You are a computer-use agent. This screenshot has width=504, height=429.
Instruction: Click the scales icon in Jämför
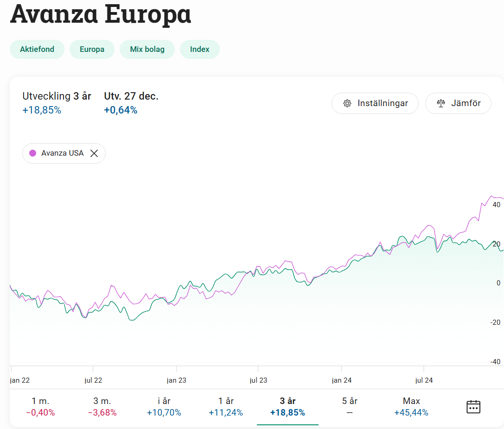pos(441,103)
